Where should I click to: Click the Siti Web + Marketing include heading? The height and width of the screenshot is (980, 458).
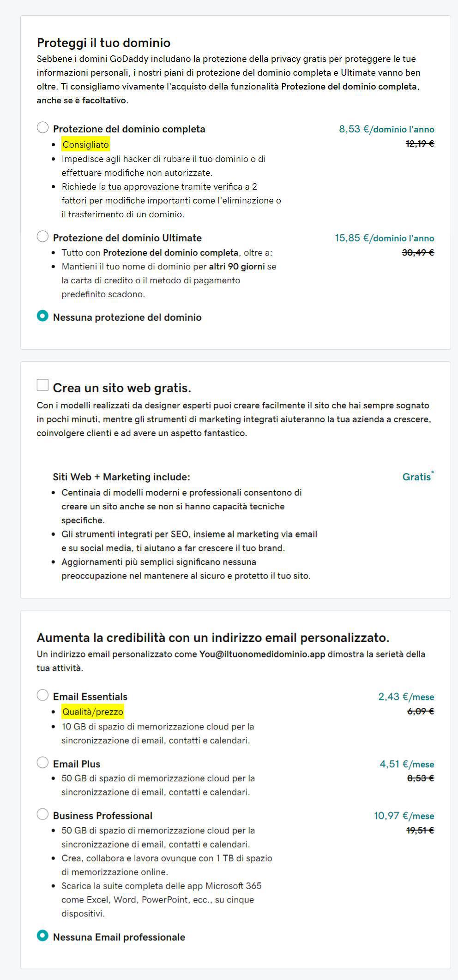(121, 477)
